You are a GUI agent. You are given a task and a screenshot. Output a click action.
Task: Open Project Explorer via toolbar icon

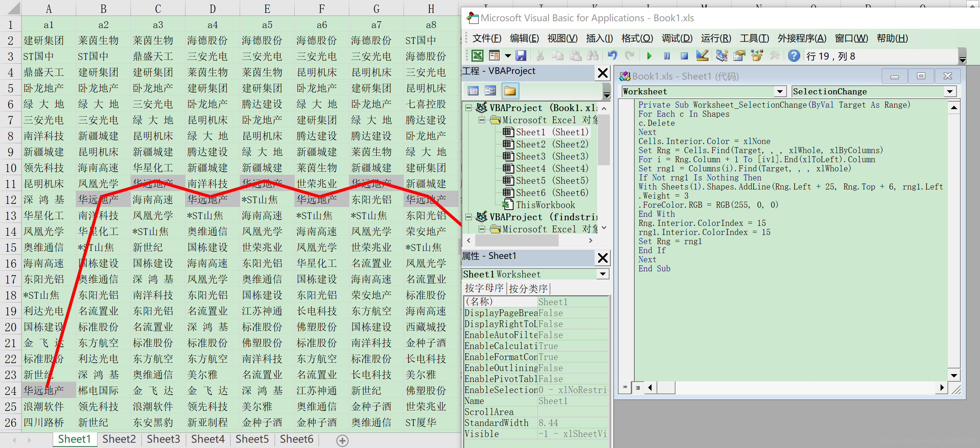click(x=721, y=56)
